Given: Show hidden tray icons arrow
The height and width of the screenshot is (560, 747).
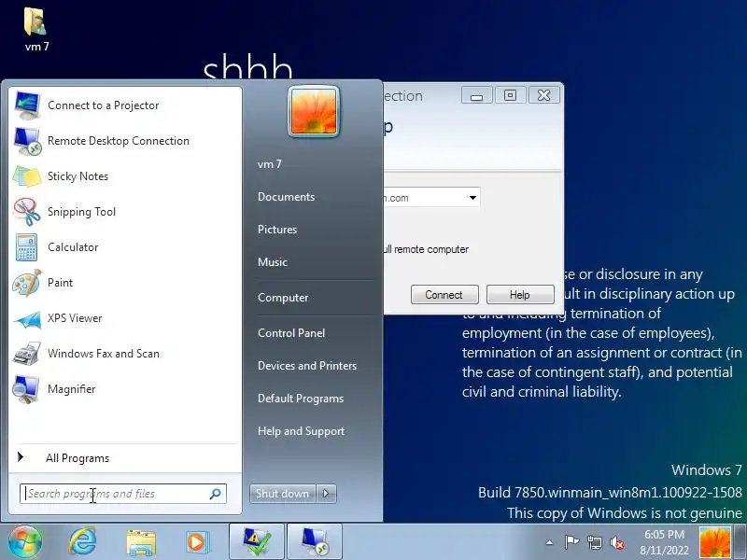Looking at the screenshot, I should [x=549, y=542].
